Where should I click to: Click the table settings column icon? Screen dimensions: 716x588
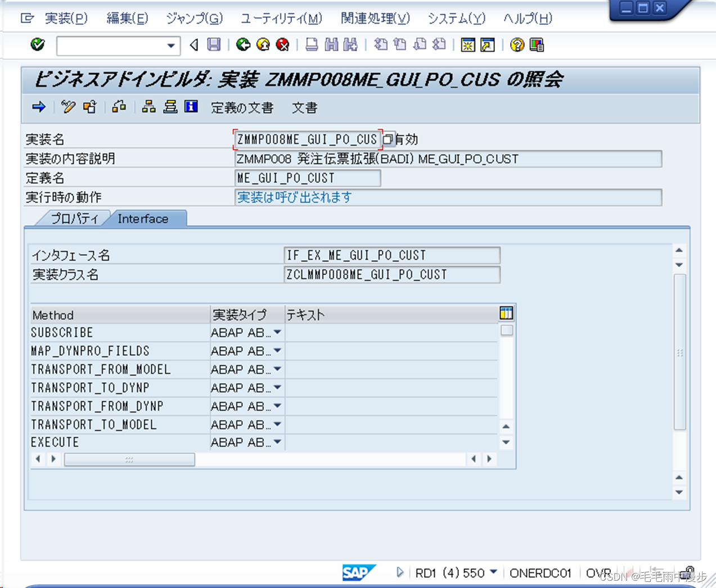click(506, 314)
